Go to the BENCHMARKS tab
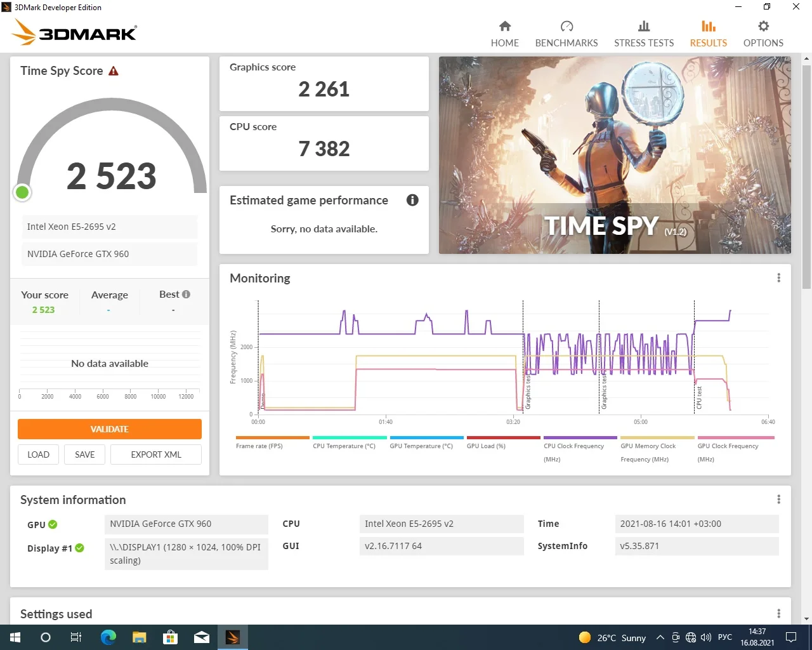 click(x=566, y=34)
